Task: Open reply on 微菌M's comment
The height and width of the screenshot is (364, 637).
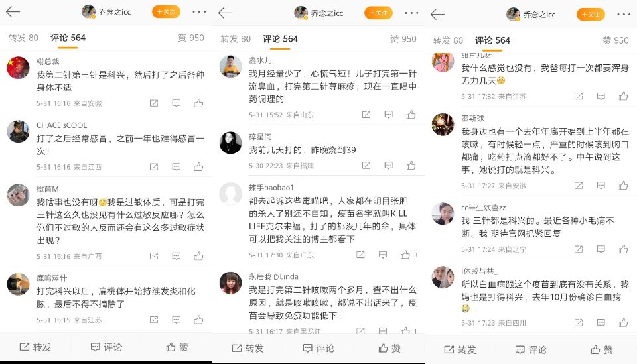Action: 177,256
